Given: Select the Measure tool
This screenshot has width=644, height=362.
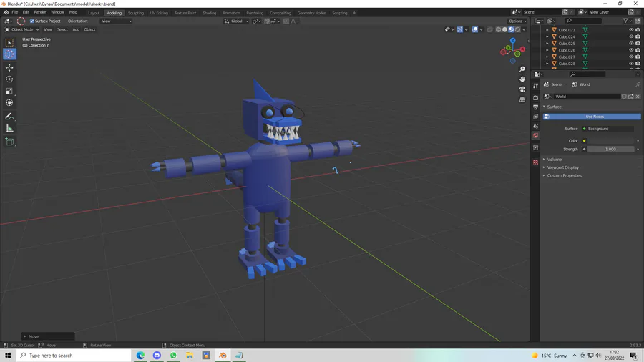Looking at the screenshot, I should tap(9, 129).
